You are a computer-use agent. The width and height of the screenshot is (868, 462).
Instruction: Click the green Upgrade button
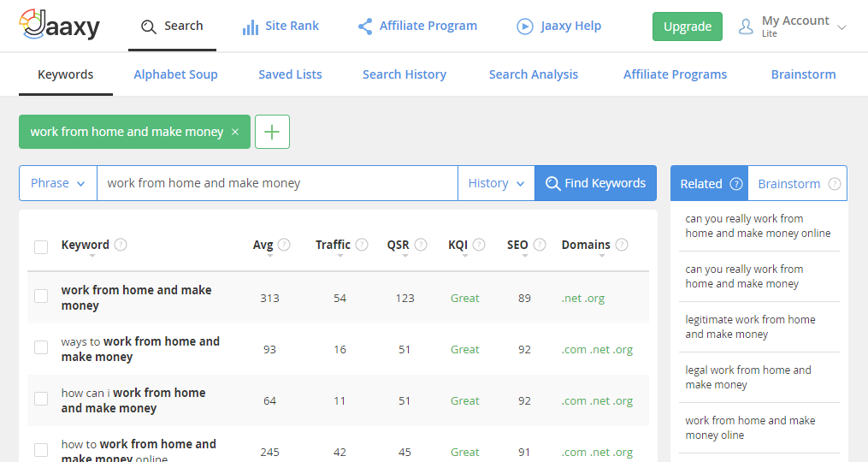pos(688,27)
